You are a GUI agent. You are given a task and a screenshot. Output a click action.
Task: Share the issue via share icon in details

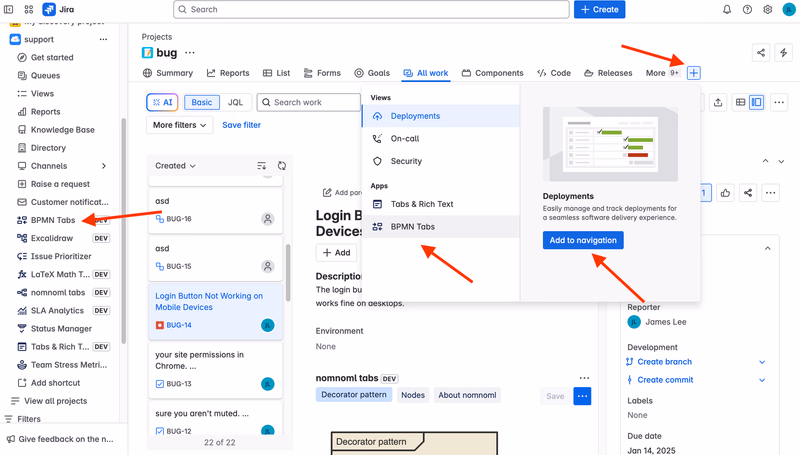pyautogui.click(x=747, y=193)
